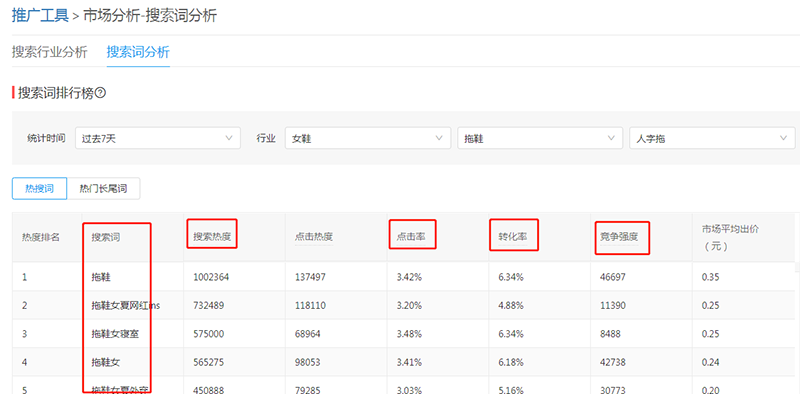Click the click heat value 118110

click(x=310, y=306)
